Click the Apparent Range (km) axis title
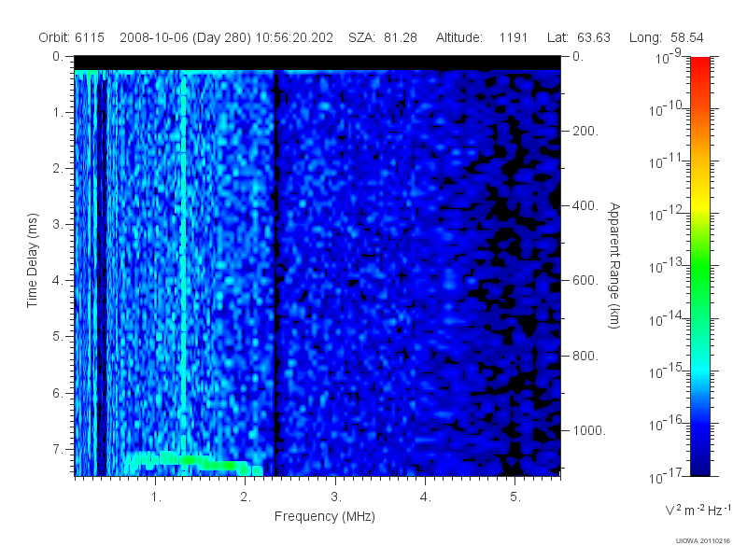Viewport: 747px width, 560px height. [x=615, y=265]
